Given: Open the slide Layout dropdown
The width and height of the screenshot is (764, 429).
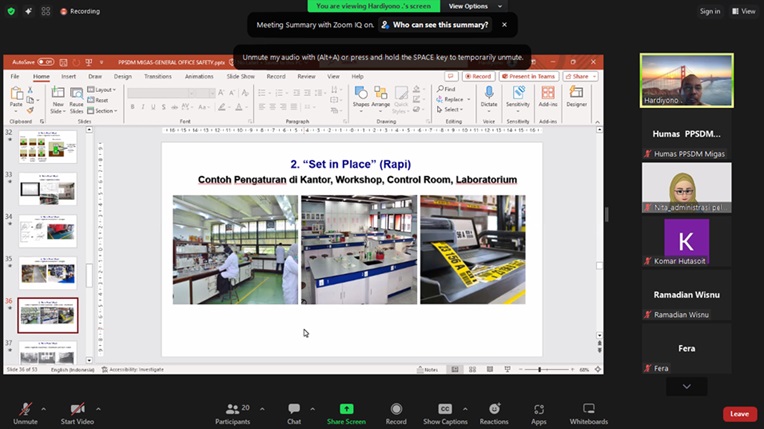Looking at the screenshot, I should (101, 90).
